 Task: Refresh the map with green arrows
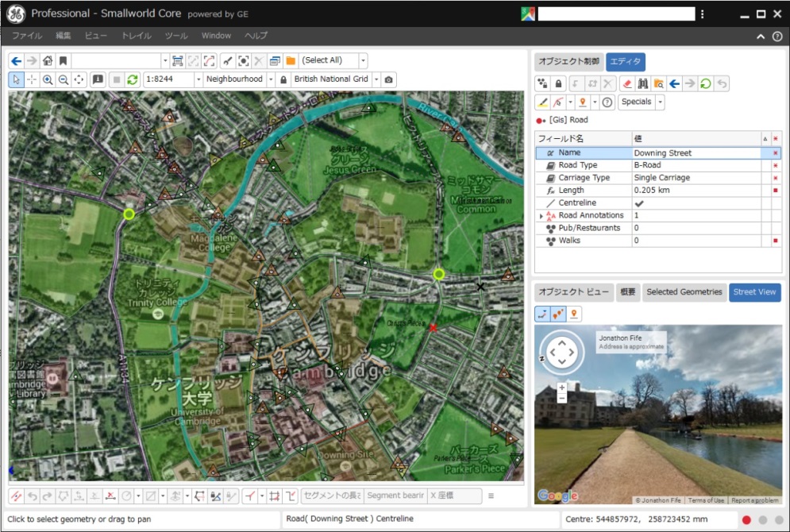click(133, 79)
